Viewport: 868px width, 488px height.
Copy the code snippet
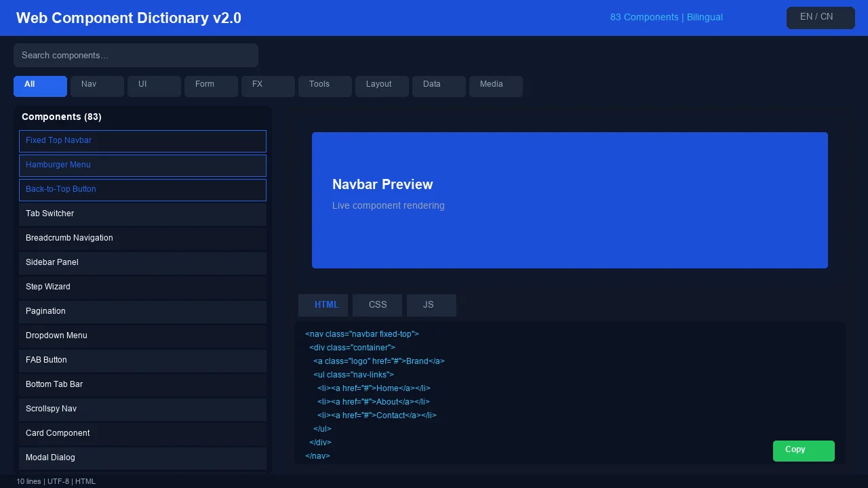[804, 451]
